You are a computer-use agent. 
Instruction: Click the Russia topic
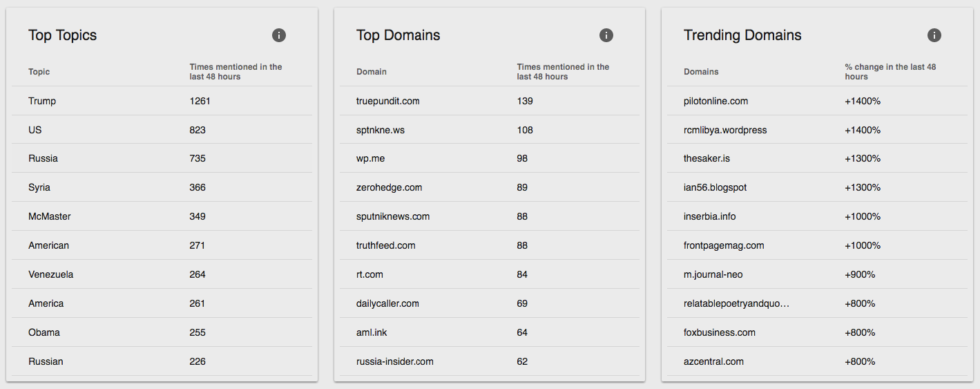[43, 158]
